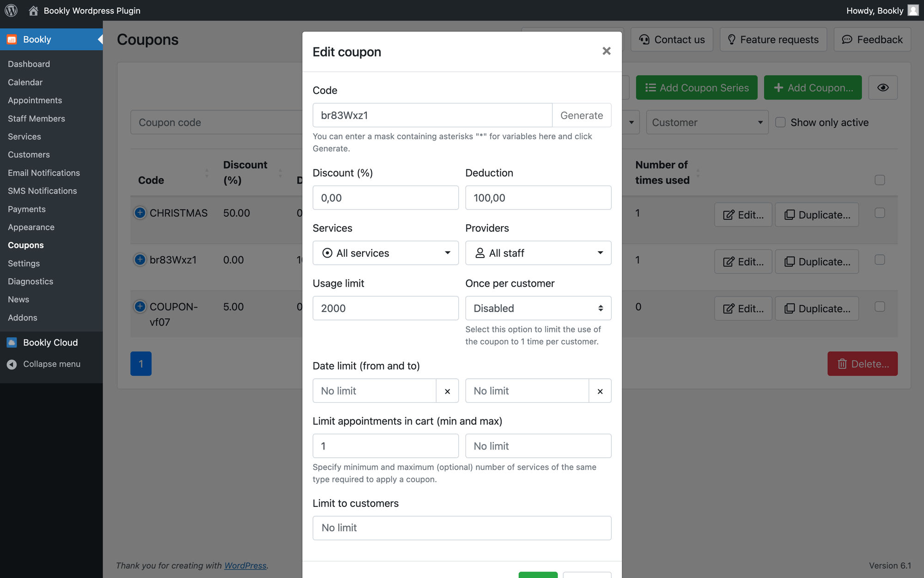The width and height of the screenshot is (924, 578).
Task: Clear the date limit 'to' field
Action: point(600,391)
